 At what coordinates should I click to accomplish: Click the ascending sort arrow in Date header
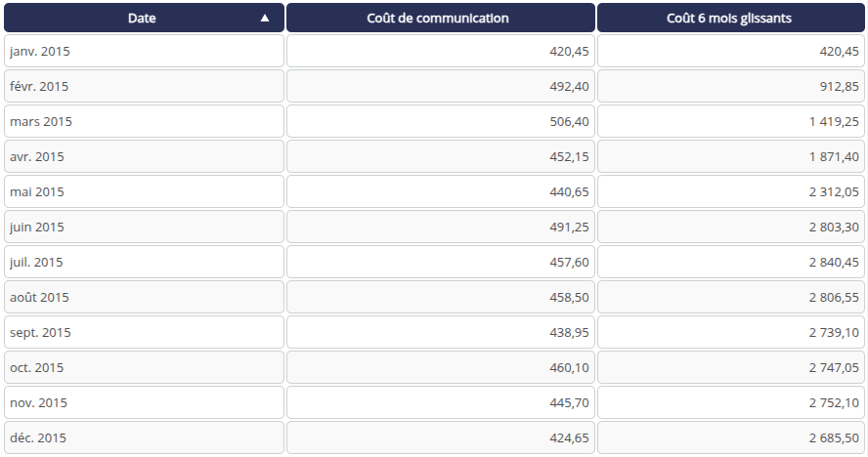(265, 18)
